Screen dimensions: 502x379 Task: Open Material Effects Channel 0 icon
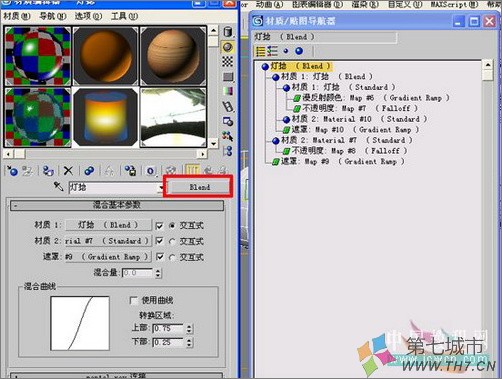click(x=150, y=171)
